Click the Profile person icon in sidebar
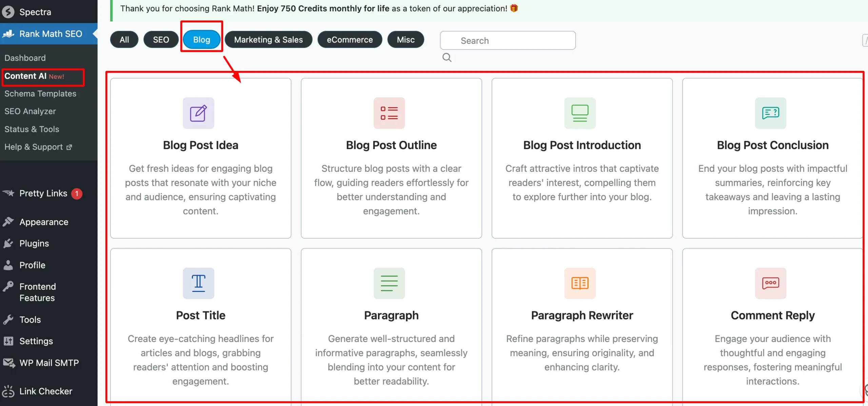This screenshot has width=868, height=406. pos(9,265)
